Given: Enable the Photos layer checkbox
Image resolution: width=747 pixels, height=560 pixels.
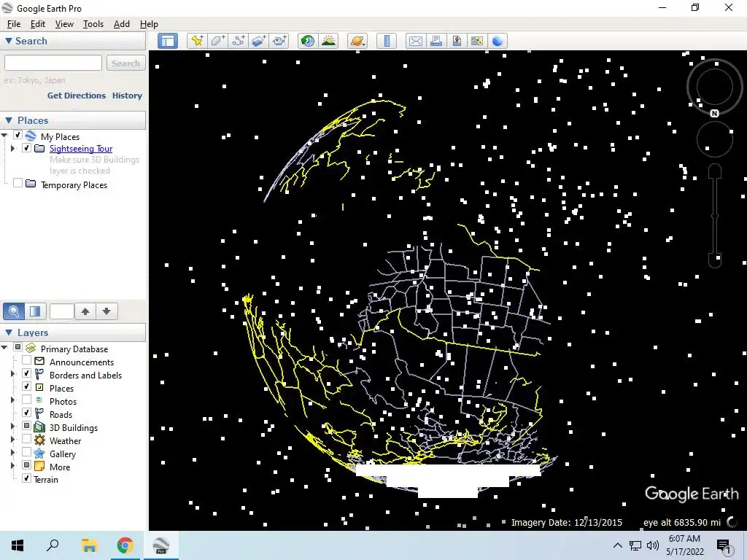Looking at the screenshot, I should point(27,400).
